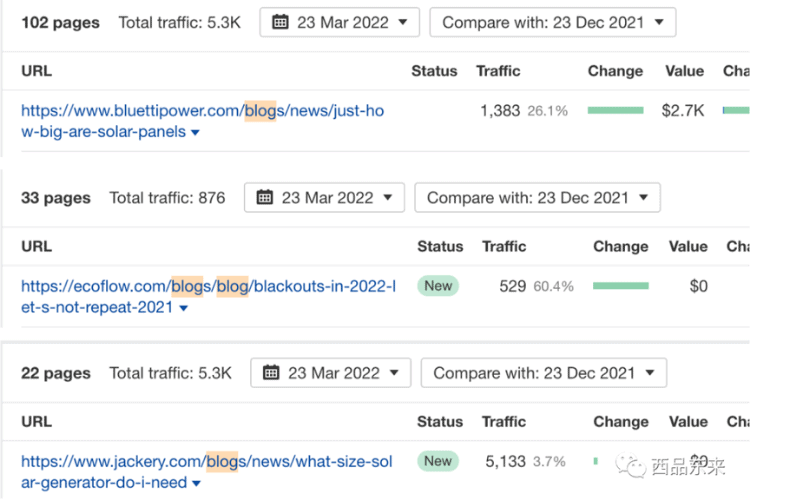Viewport: 800px width, 500px height.
Task: Open Compare with 23 Dec 2021 dropdown for 22 pages
Action: [x=543, y=373]
